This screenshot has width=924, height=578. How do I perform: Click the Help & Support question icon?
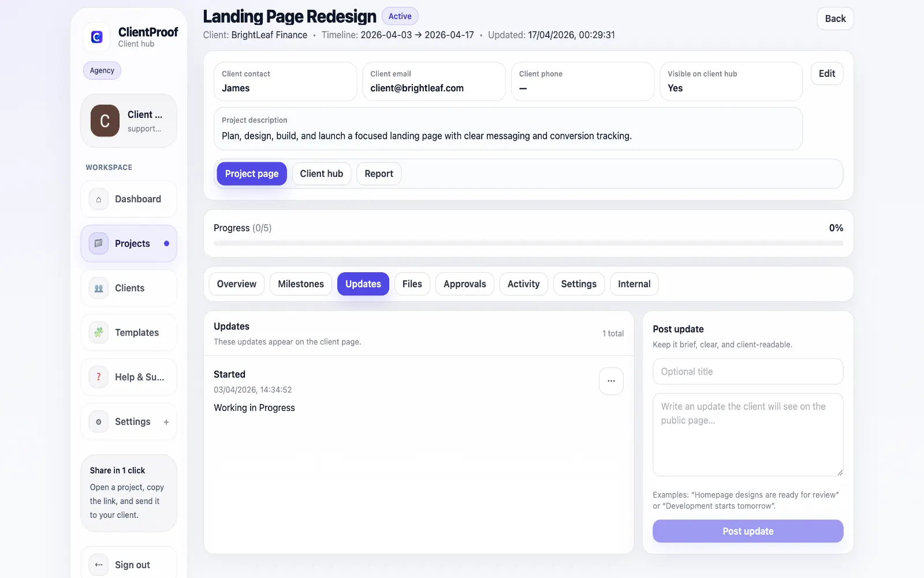pyautogui.click(x=98, y=377)
